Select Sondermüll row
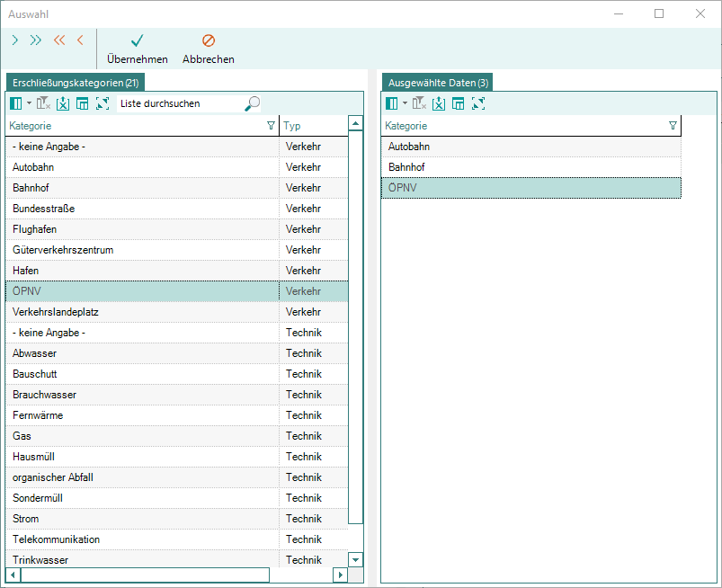The image size is (722, 588). (177, 498)
